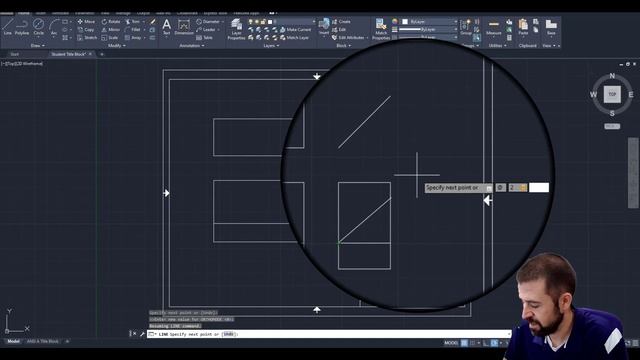Click Edit Attributes in Block panel

tap(348, 38)
